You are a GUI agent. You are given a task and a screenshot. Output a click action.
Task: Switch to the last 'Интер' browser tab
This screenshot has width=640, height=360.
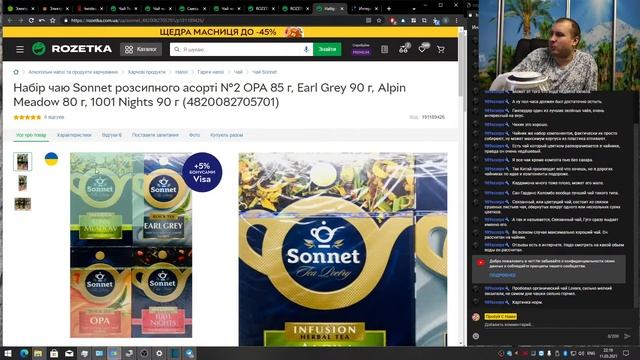point(364,9)
